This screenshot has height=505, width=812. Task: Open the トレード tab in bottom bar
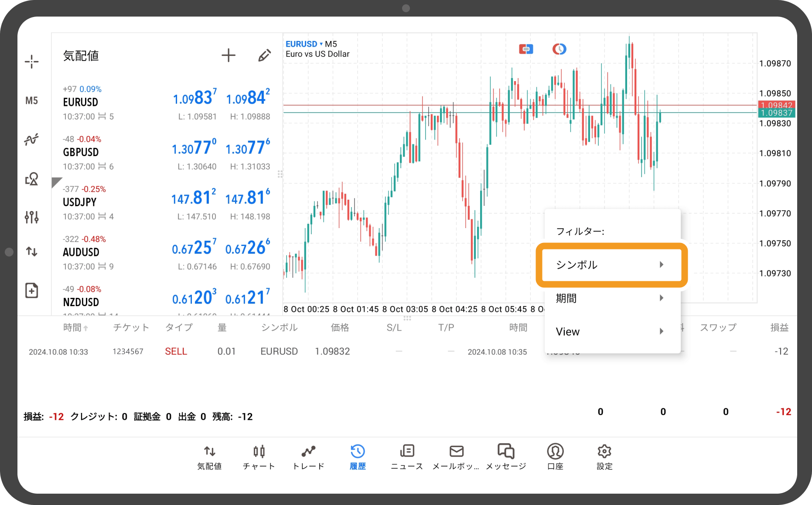(308, 457)
